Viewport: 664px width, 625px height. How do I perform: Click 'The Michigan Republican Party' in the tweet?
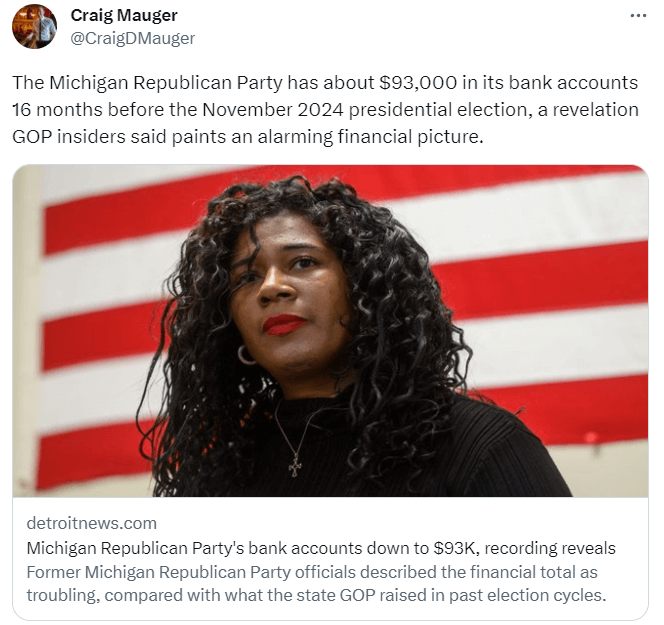(147, 83)
